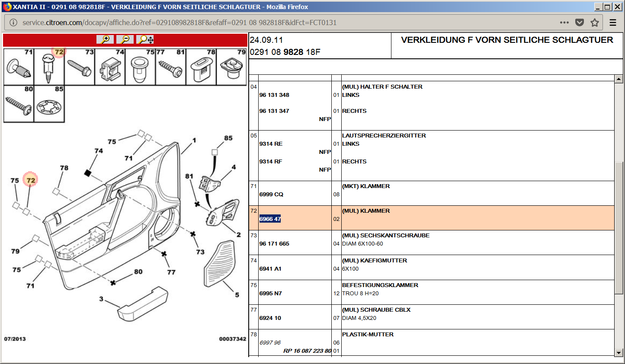Select part number 96 171 665
The width and height of the screenshot is (625, 364).
click(274, 244)
